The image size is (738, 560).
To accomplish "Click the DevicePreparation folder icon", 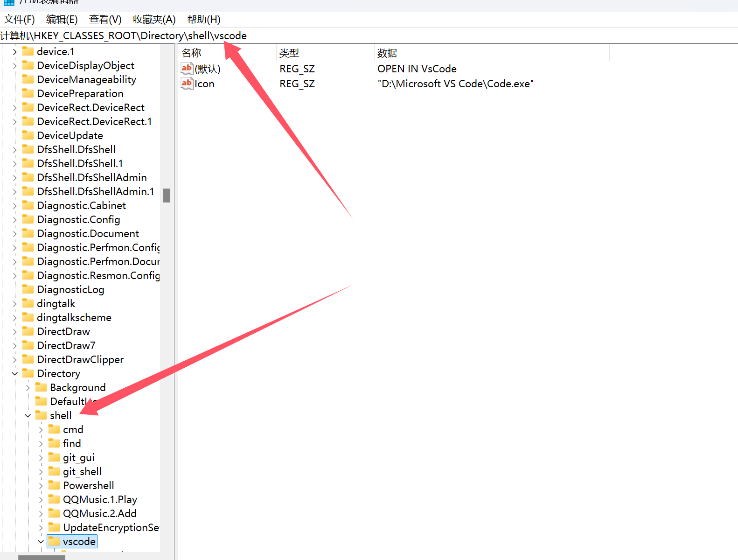I will click(x=28, y=93).
